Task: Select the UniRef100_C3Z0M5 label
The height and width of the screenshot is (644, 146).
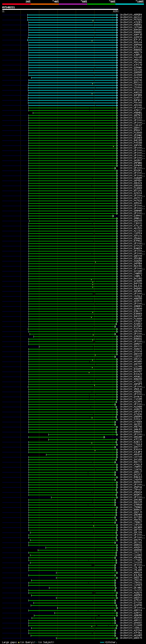Action: coord(131,399)
